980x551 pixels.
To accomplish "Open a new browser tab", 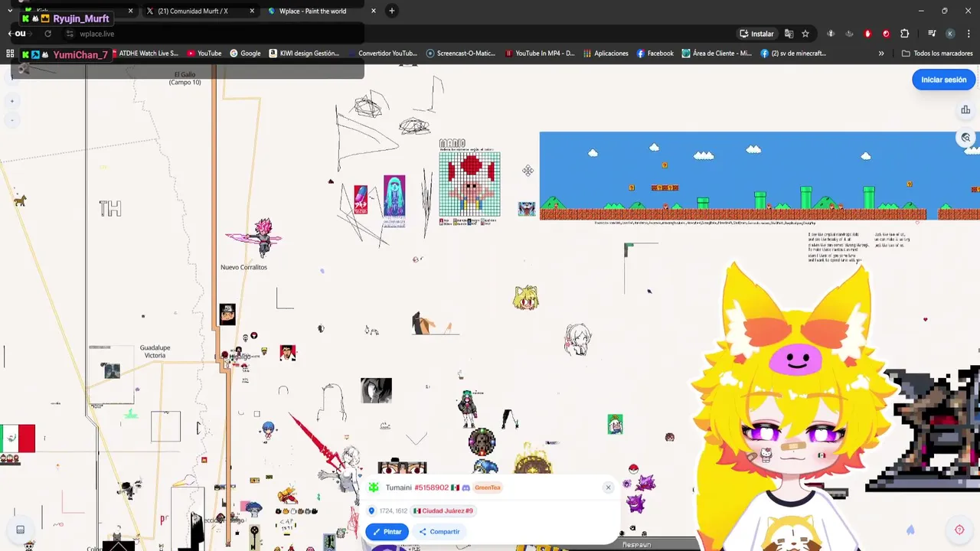I will tap(392, 11).
